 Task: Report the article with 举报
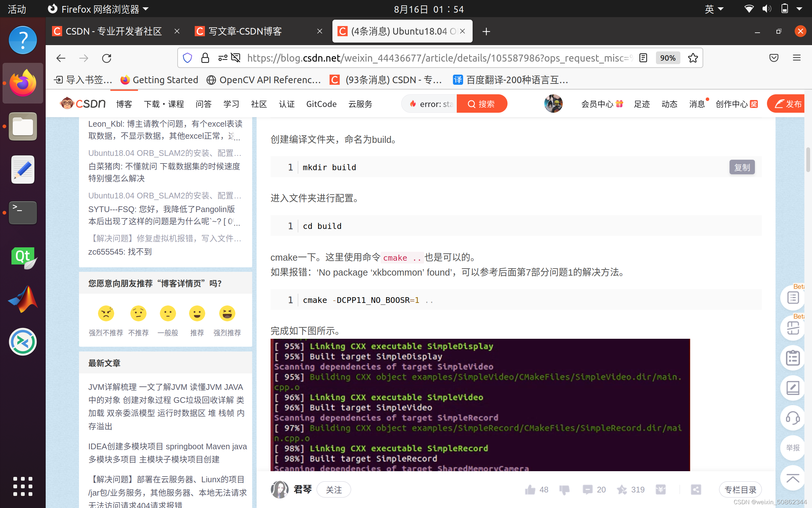tap(793, 448)
